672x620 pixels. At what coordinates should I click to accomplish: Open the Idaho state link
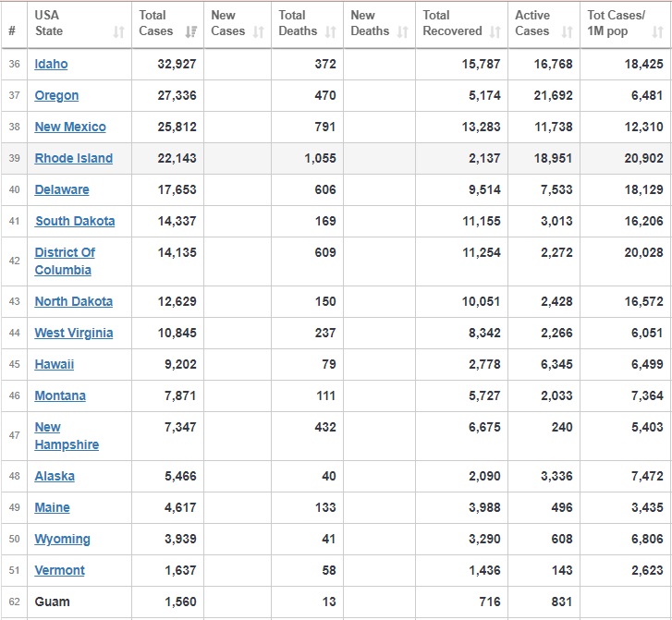[x=51, y=64]
